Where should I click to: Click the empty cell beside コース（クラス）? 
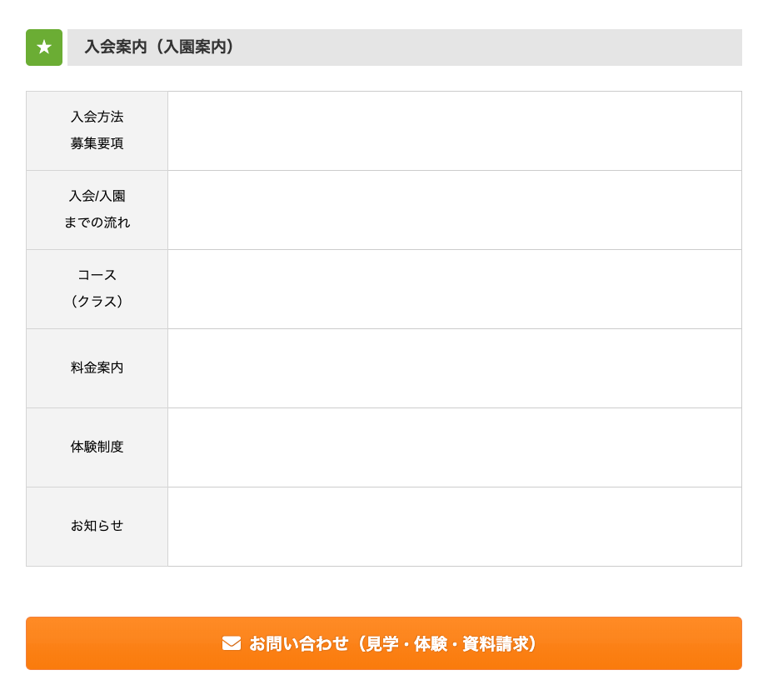[455, 289]
